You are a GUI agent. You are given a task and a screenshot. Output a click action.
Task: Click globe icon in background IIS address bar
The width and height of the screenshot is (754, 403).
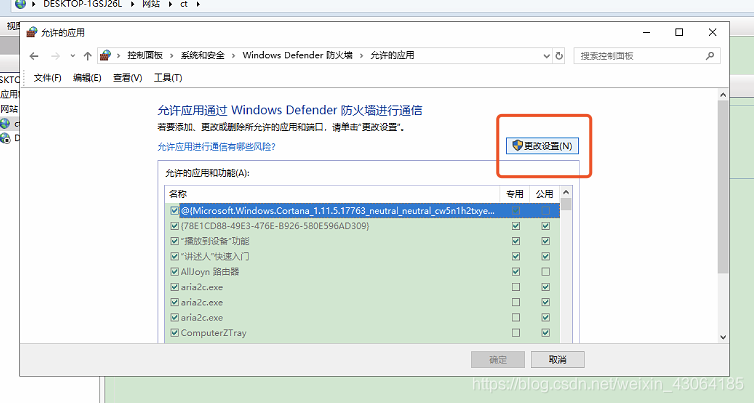click(20, 4)
